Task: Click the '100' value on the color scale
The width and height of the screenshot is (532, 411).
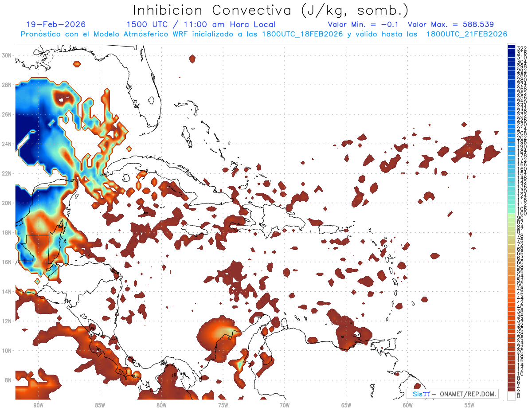Action: click(522, 214)
